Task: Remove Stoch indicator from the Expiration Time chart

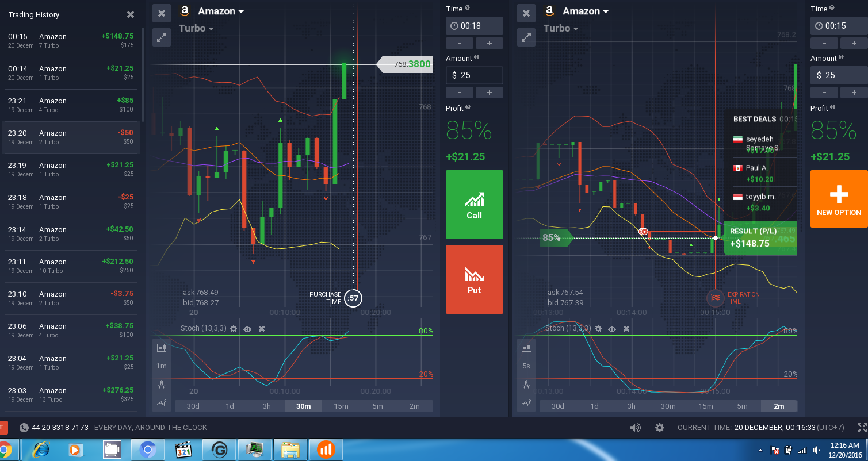Action: (x=626, y=329)
